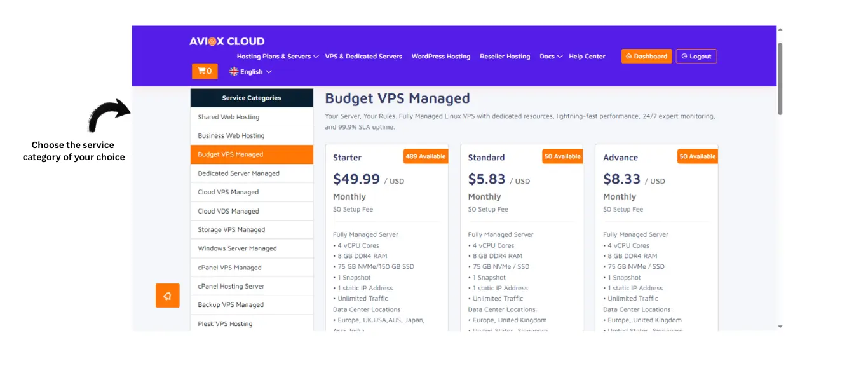Visit the Help Center link
Viewport: 868px width, 387px height.
tap(587, 57)
